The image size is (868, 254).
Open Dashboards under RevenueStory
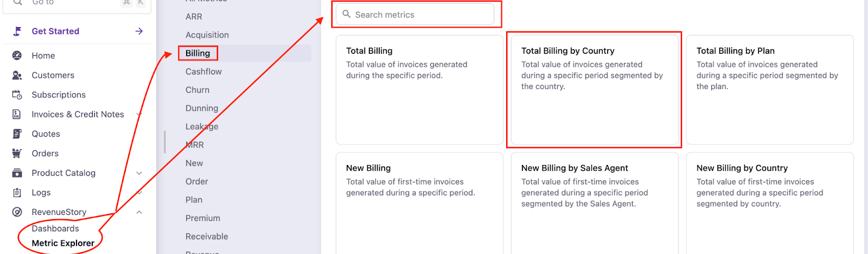click(55, 228)
